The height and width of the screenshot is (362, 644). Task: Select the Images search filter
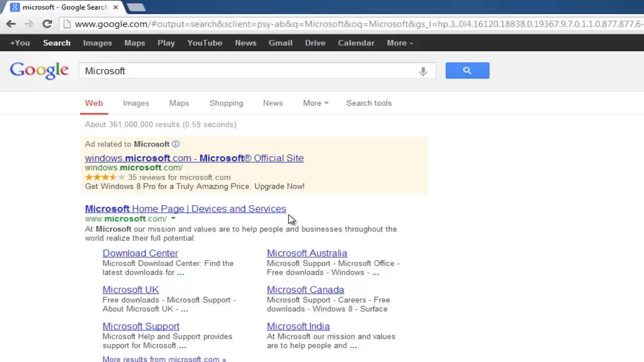136,103
